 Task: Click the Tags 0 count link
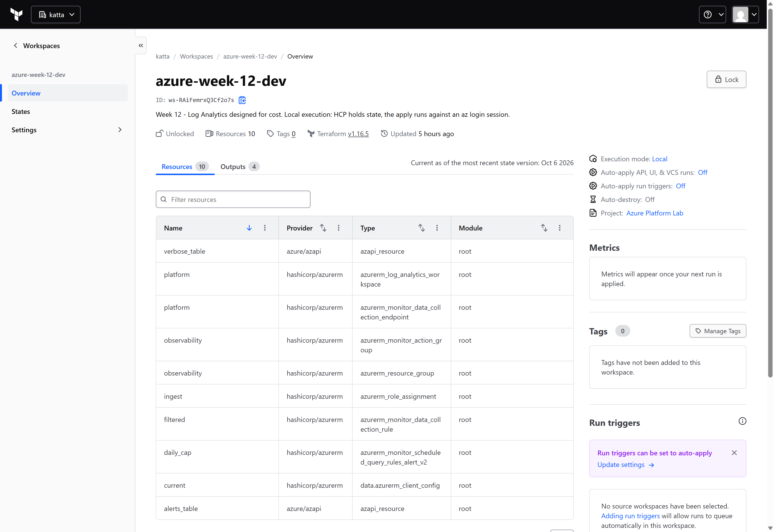293,134
